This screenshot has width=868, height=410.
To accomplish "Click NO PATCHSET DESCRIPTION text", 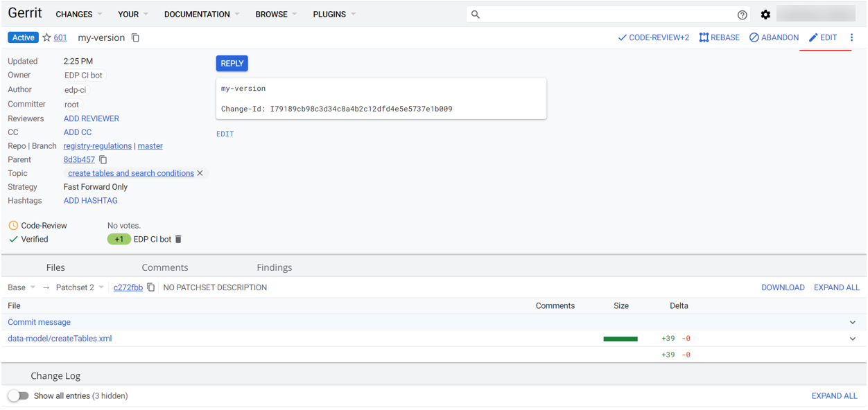I will [215, 287].
